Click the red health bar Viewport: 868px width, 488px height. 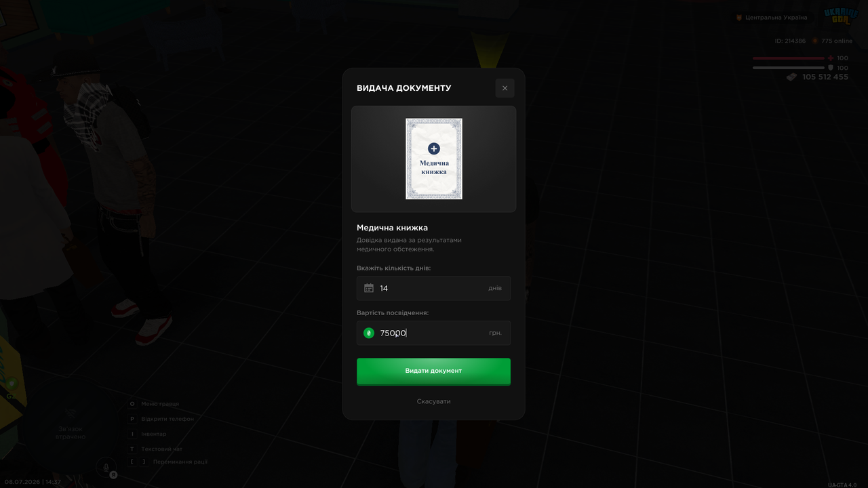(x=789, y=58)
